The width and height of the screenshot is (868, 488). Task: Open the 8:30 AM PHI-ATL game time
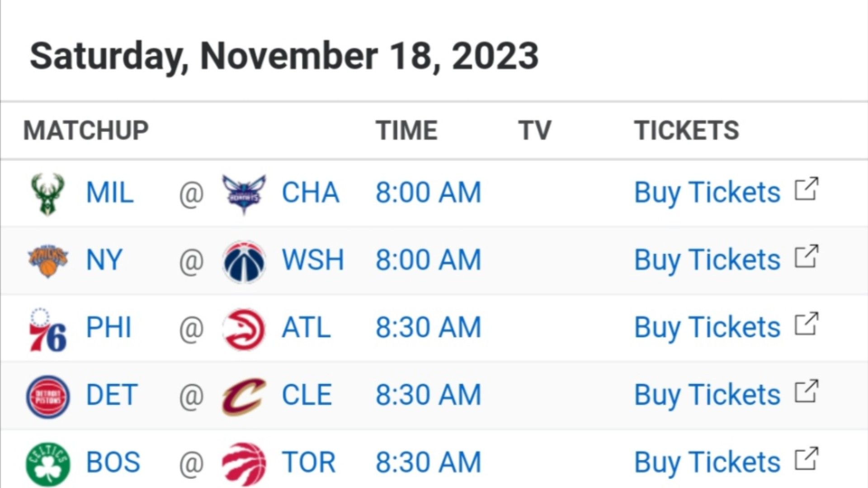click(428, 327)
